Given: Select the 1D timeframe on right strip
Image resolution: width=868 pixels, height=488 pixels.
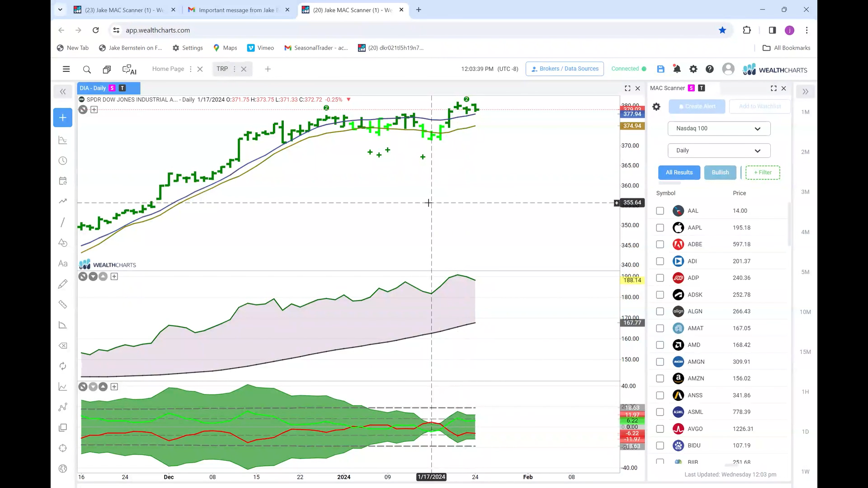Looking at the screenshot, I should pyautogui.click(x=805, y=432).
